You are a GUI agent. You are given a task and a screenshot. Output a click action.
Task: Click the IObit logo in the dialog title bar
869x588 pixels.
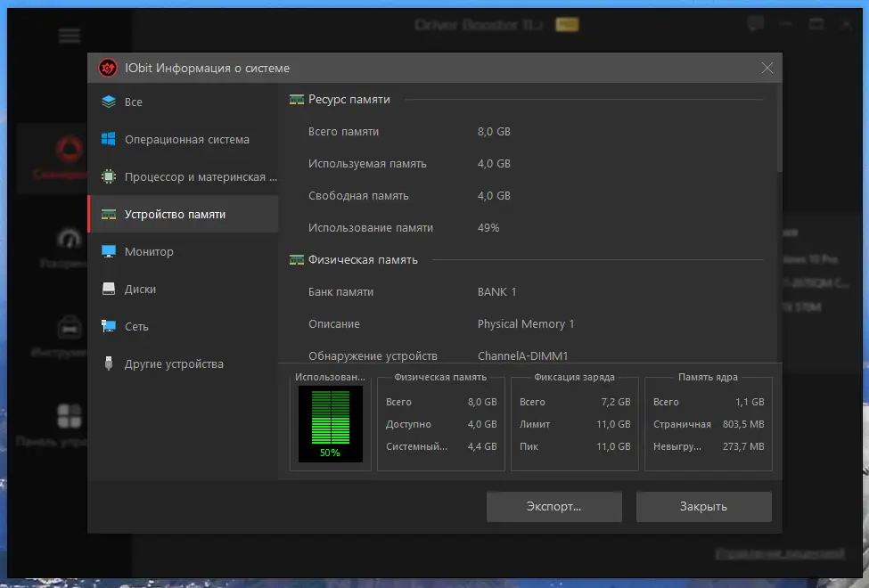[108, 68]
